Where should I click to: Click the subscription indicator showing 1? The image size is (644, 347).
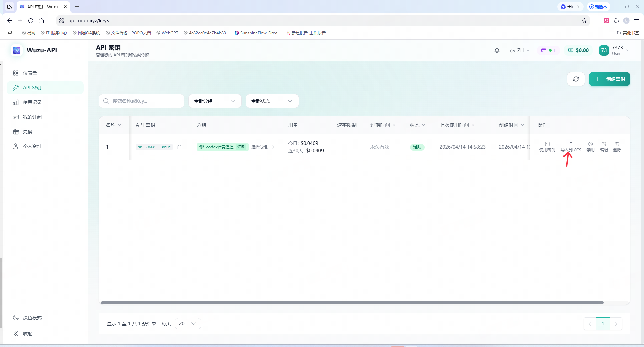click(548, 50)
